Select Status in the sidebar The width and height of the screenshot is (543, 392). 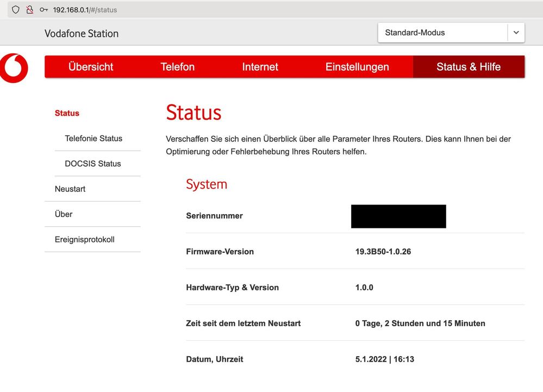tap(67, 113)
